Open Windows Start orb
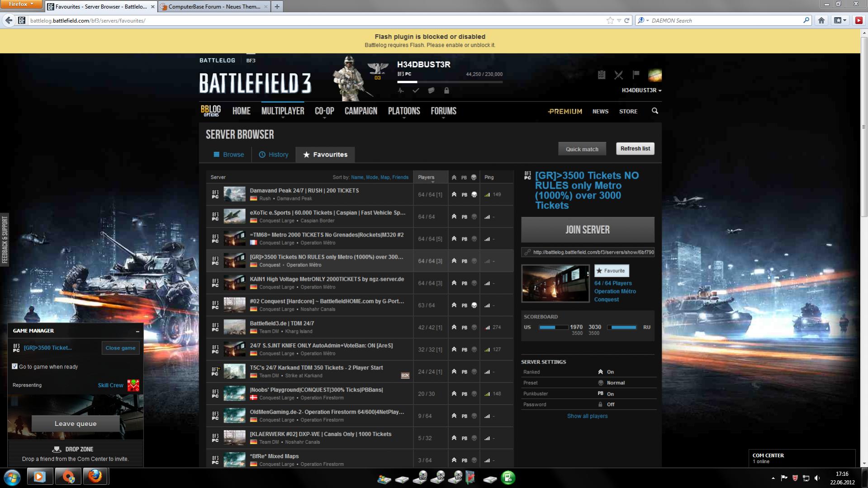The height and width of the screenshot is (488, 868). (x=12, y=477)
